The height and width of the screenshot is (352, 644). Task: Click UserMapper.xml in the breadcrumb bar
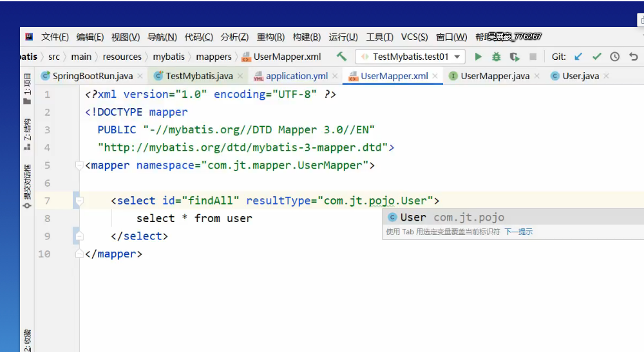[x=282, y=57]
